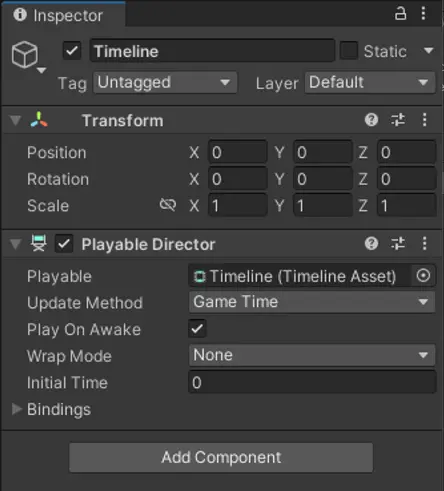
Task: Open Update Method Game Time dropdown
Action: click(x=312, y=302)
